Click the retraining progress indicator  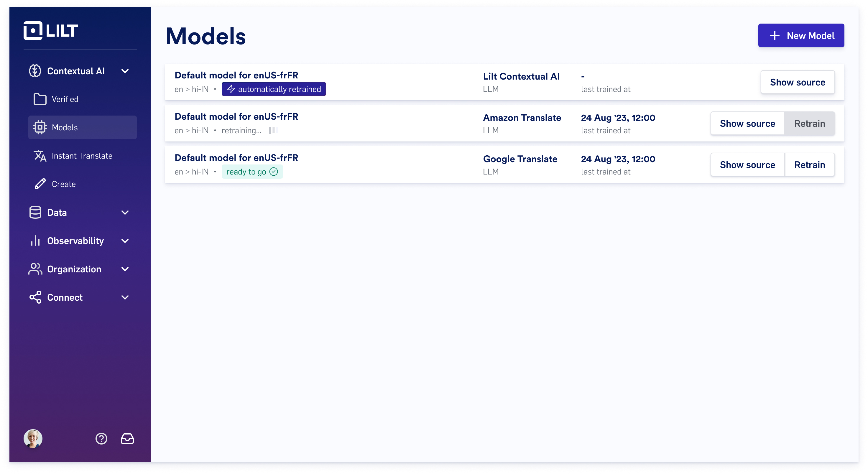coord(273,130)
